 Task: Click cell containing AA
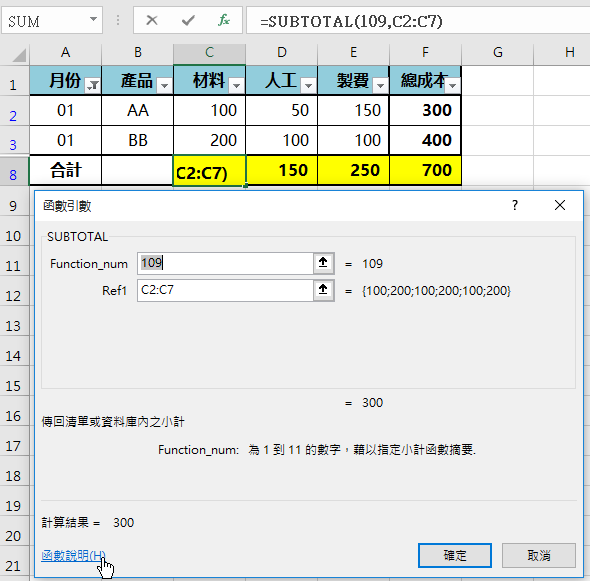coord(138,110)
